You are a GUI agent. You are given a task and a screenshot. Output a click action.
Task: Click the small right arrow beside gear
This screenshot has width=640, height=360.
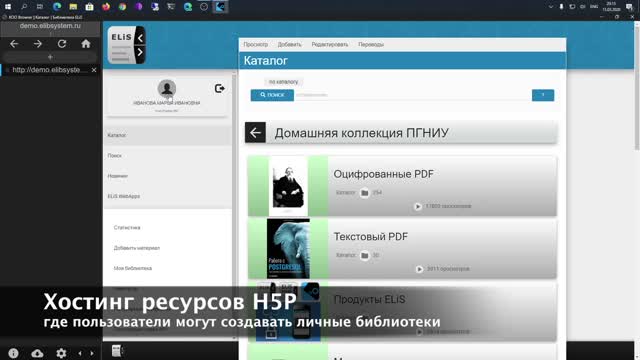92,353
